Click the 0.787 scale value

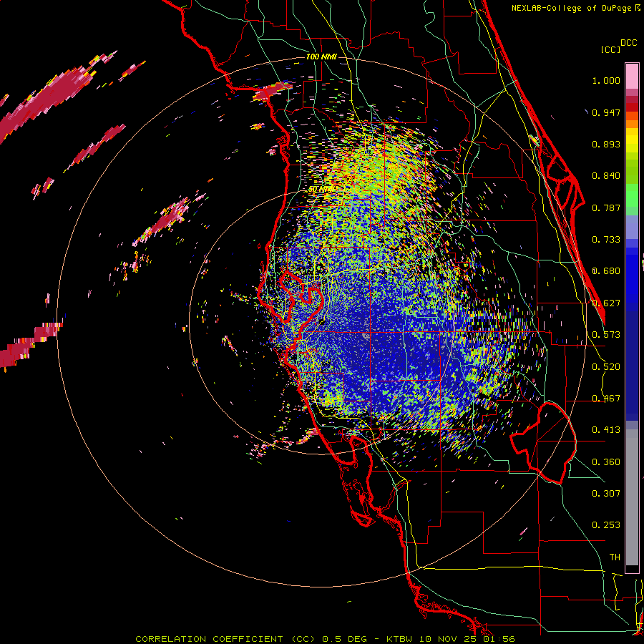(x=606, y=208)
